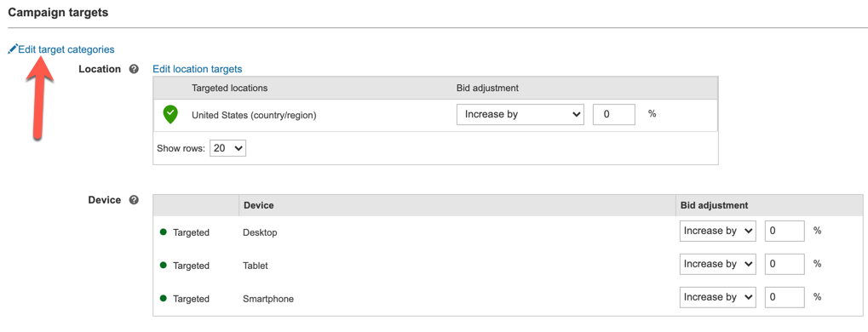
Task: Expand the Desktop Increase by dropdown
Action: tap(718, 232)
